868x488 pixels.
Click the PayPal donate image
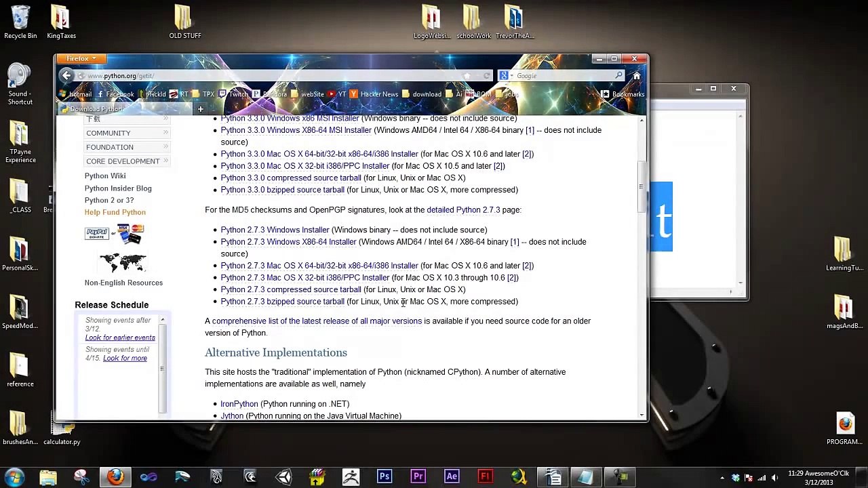point(115,234)
